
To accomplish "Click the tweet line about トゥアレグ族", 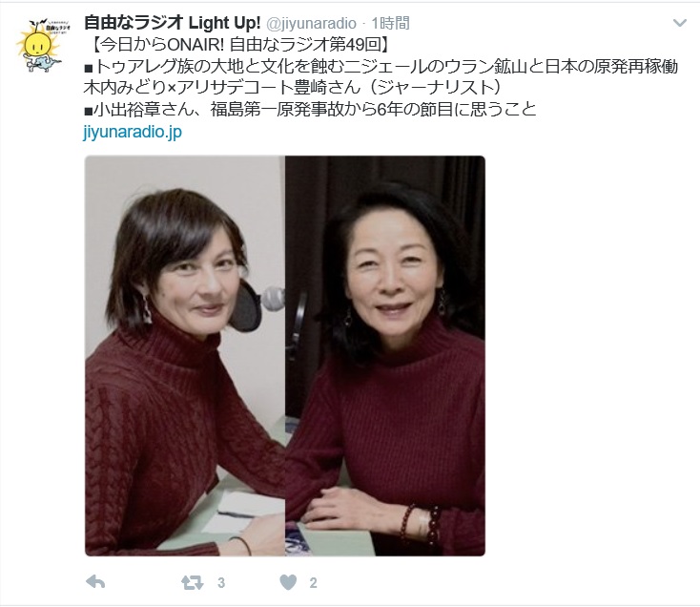I will [x=381, y=67].
